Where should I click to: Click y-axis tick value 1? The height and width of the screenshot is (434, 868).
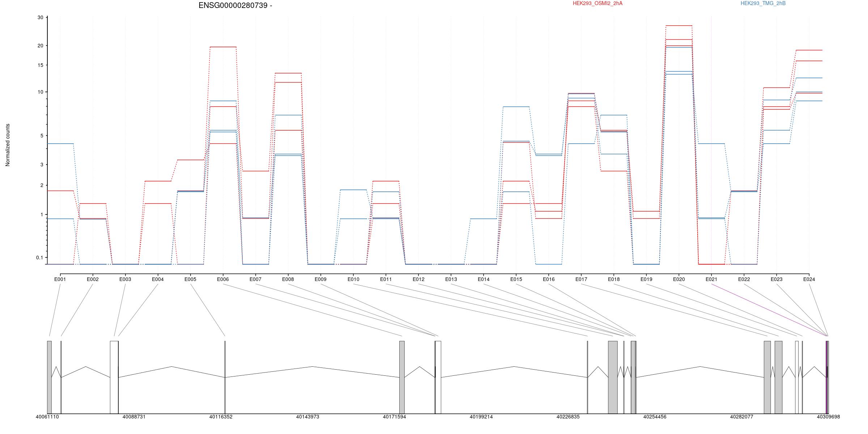[x=42, y=214]
